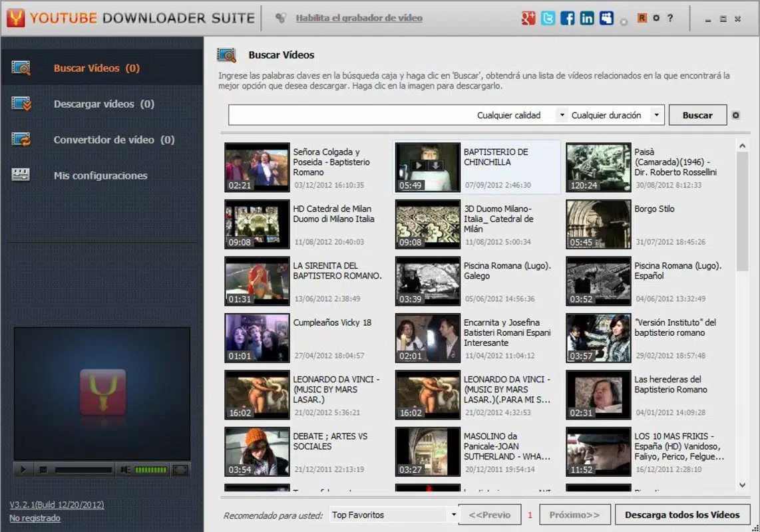Mute the preview player speaker
Image resolution: width=760 pixels, height=532 pixels.
tap(125, 469)
